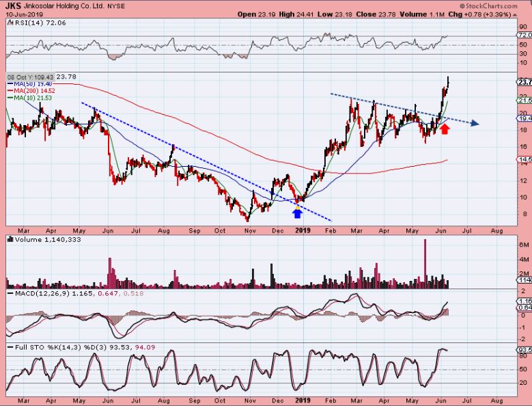
Task: Click the MA(200) 14.52 legend entry
Action: click(x=34, y=91)
